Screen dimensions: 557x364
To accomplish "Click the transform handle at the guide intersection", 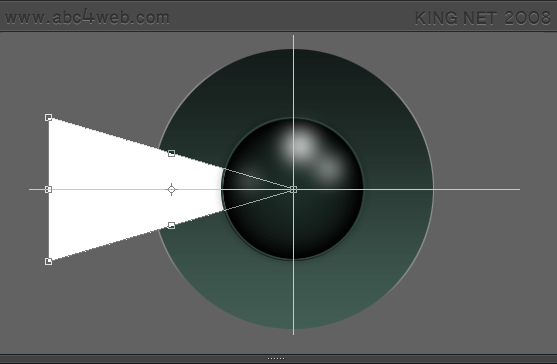I will 293,189.
